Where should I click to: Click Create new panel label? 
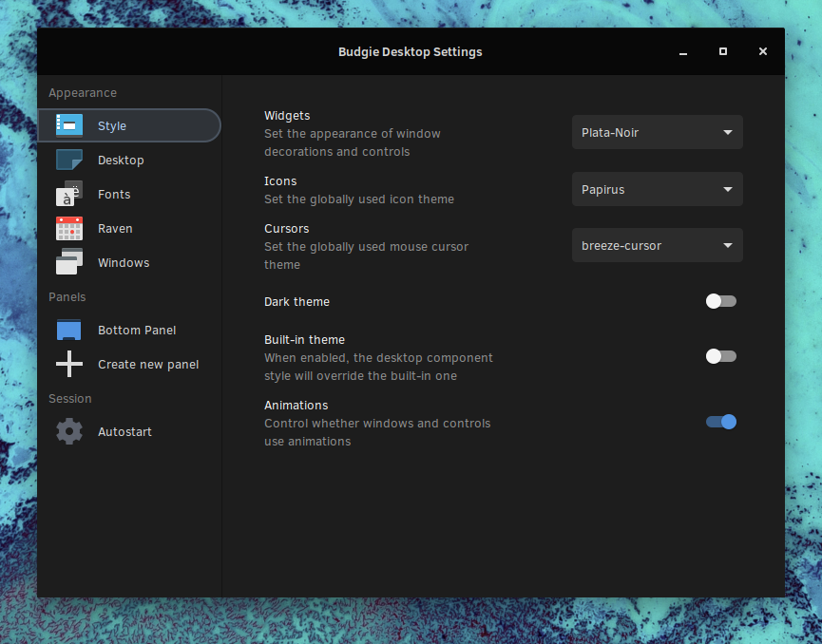[148, 364]
